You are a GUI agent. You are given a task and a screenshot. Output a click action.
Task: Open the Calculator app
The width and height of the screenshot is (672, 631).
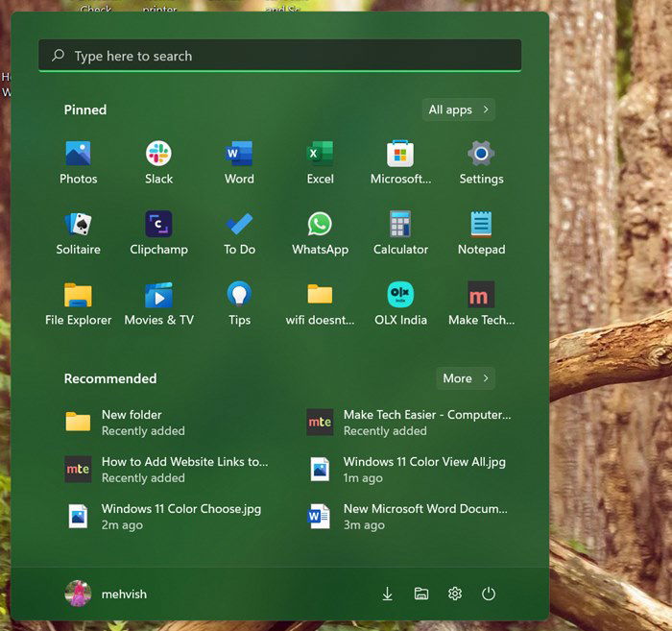pyautogui.click(x=400, y=233)
